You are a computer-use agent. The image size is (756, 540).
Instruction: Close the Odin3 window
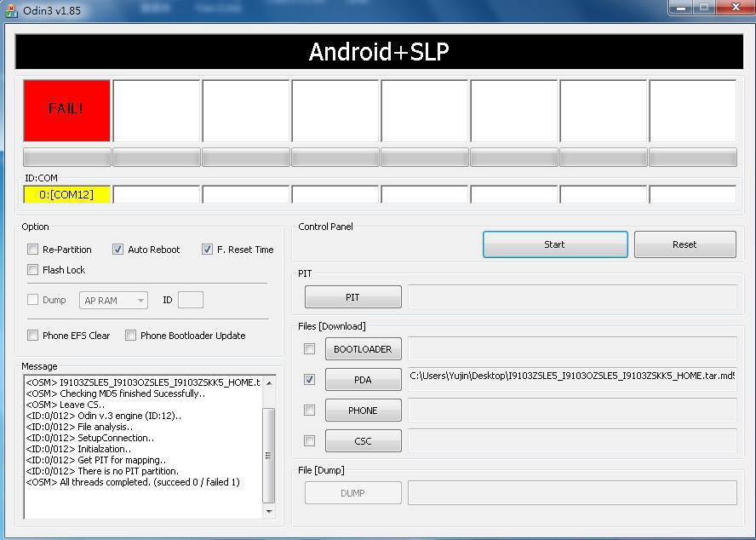[x=736, y=7]
